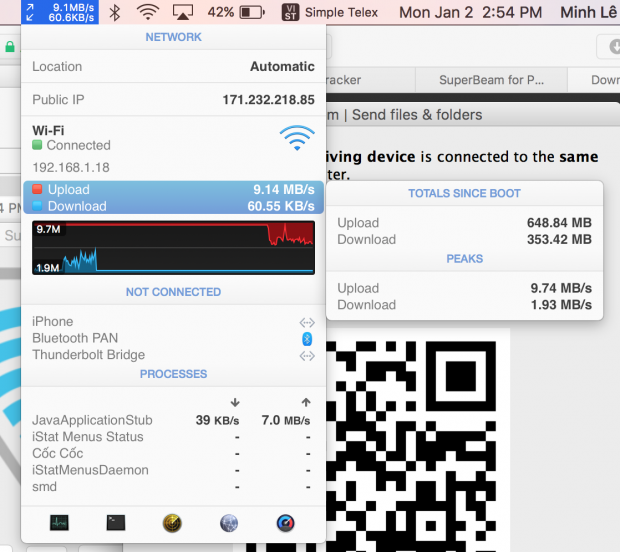This screenshot has width=620, height=552.
Task: Open the radar-style network app icon
Action: (x=173, y=522)
